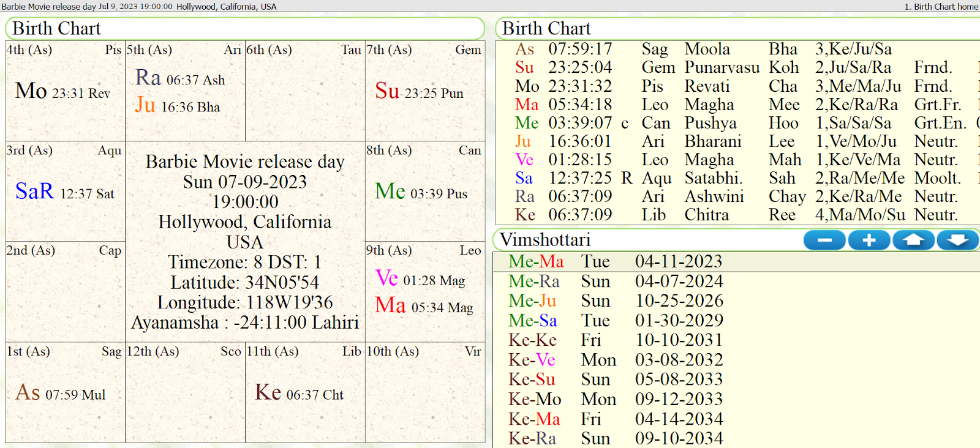
Task: Click nakshatra 'Revati' in table
Action: (707, 86)
